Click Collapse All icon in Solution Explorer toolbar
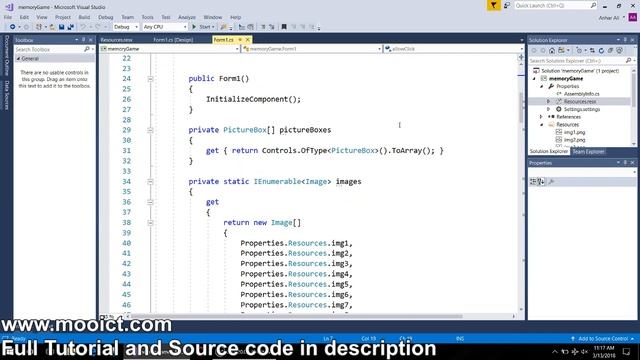Viewport: 640px width, 360px height. pyautogui.click(x=610, y=51)
